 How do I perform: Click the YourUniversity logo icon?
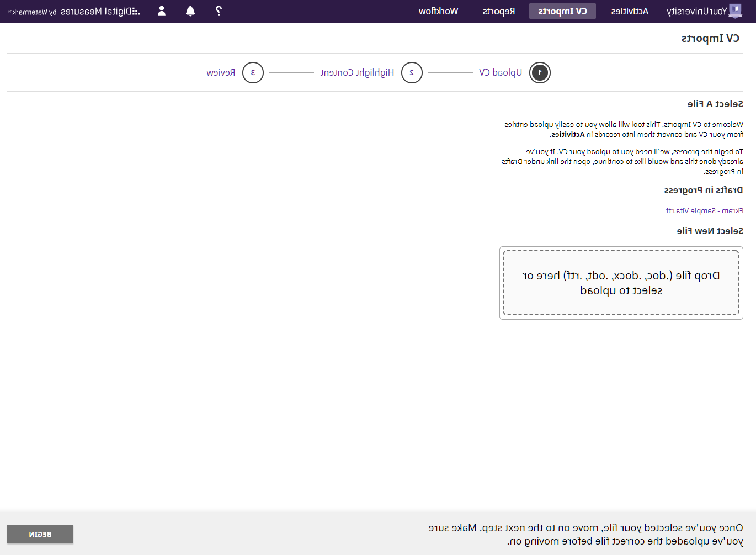(735, 11)
